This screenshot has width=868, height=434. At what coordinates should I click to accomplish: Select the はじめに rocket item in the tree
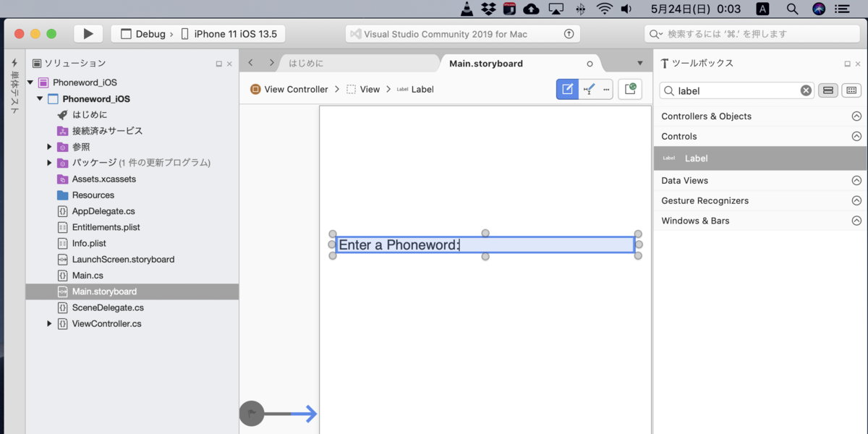(90, 114)
